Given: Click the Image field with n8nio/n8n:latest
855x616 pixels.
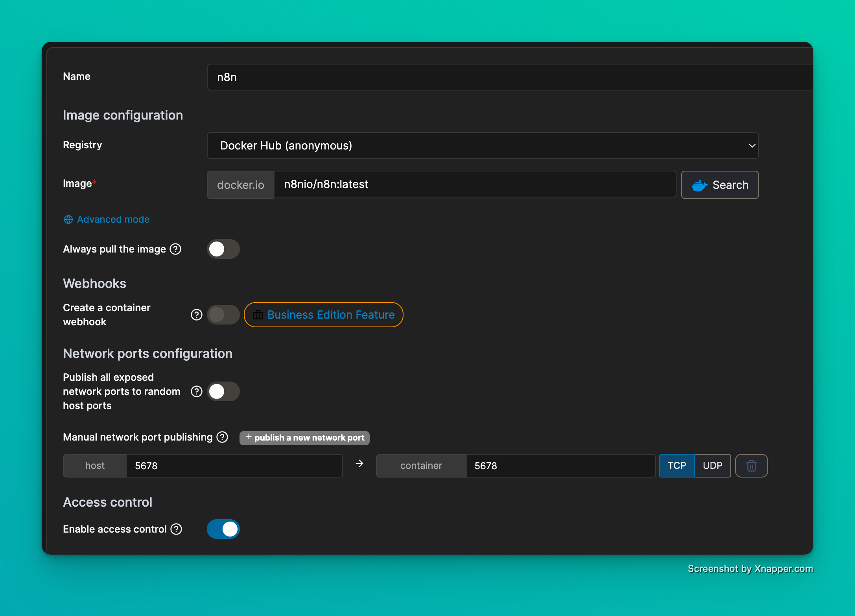Looking at the screenshot, I should click(x=475, y=184).
